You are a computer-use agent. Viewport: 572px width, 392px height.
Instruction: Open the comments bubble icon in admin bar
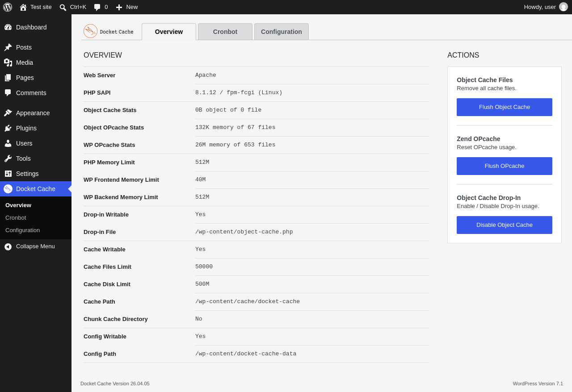tap(97, 7)
